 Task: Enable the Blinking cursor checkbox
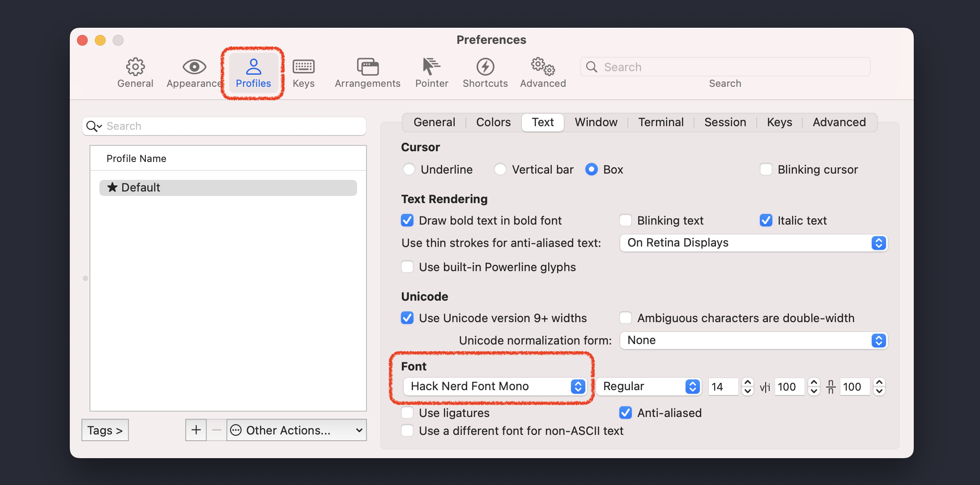[766, 170]
